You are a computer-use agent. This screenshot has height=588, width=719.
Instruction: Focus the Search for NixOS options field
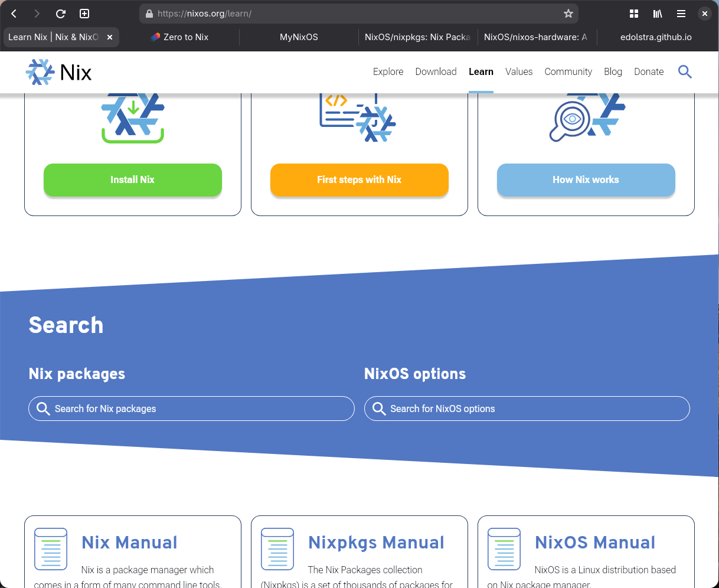coord(527,409)
